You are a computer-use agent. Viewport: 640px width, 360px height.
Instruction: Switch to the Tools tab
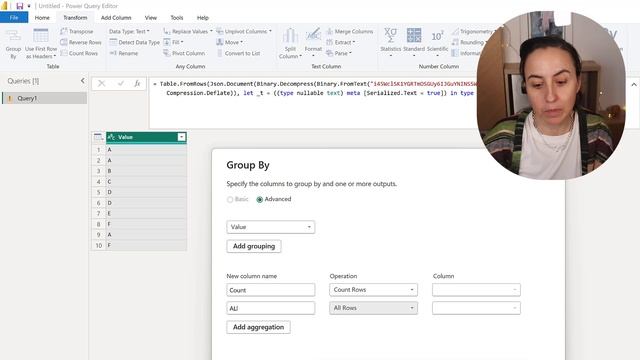click(177, 18)
